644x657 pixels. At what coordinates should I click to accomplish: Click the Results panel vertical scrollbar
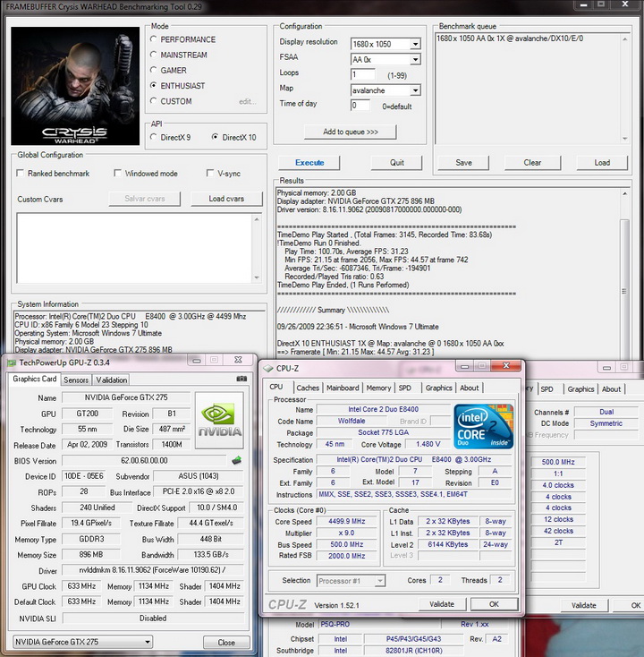pos(624,275)
